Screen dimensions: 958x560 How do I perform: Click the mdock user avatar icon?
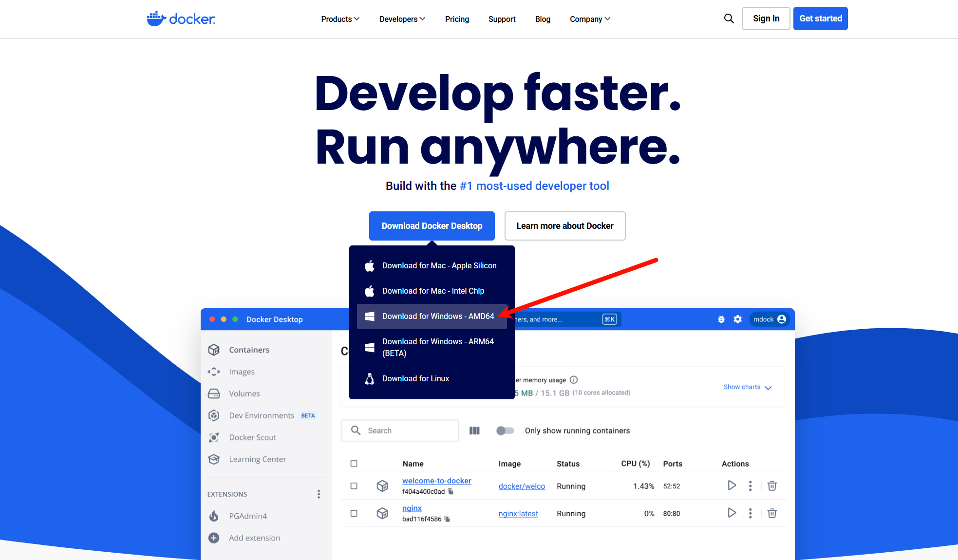(x=782, y=319)
